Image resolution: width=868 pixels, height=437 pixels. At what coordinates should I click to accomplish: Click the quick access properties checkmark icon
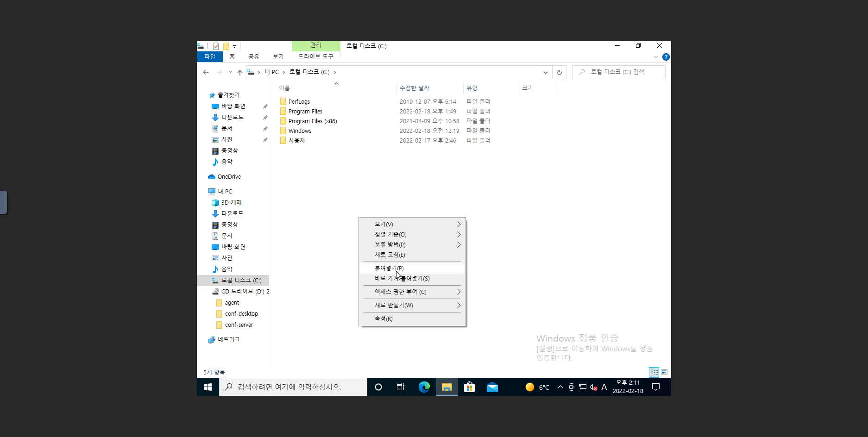pyautogui.click(x=216, y=46)
